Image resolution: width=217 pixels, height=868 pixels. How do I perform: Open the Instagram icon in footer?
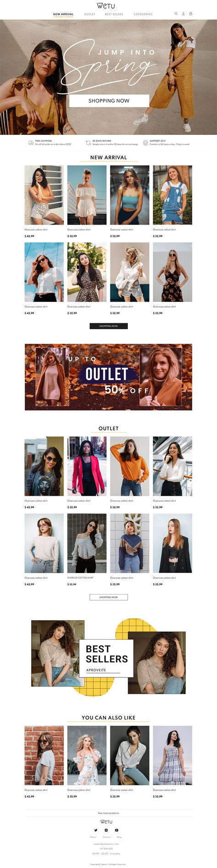pyautogui.click(x=106, y=830)
